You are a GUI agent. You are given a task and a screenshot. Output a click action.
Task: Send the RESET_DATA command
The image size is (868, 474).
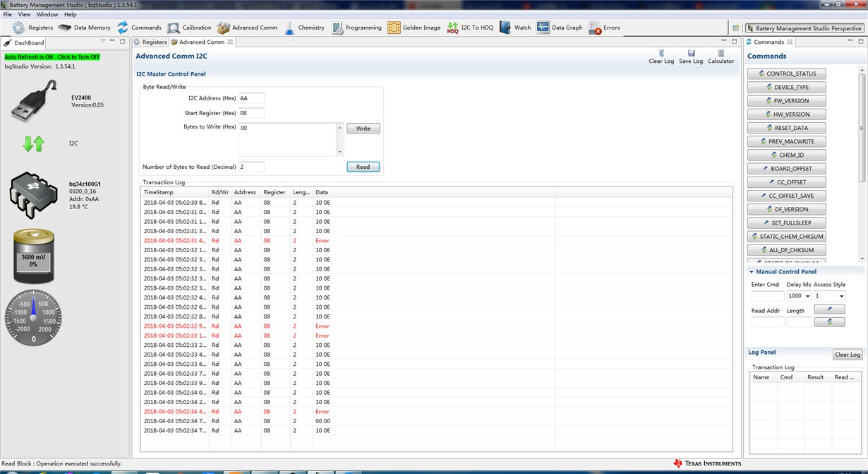787,128
